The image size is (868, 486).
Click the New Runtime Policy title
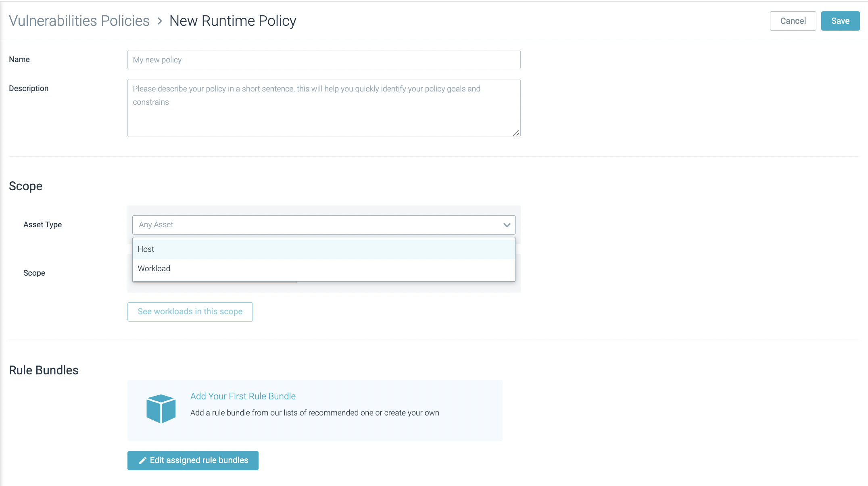233,21
